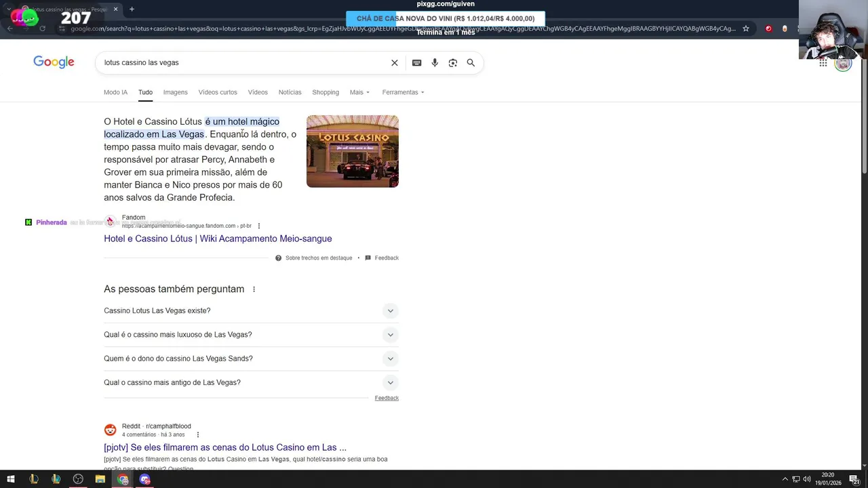The height and width of the screenshot is (488, 868).
Task: Switch to Chrome in the taskbar
Action: pos(123,479)
